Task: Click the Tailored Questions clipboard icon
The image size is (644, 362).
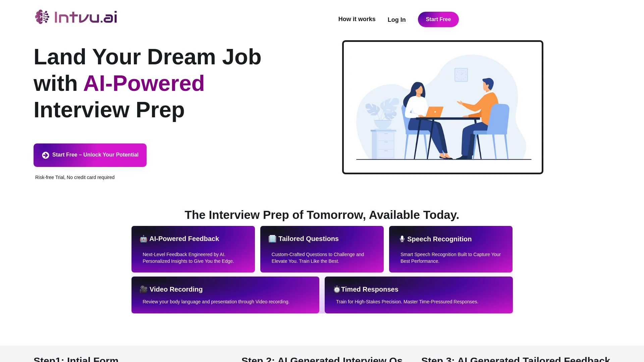Action: 272,239
